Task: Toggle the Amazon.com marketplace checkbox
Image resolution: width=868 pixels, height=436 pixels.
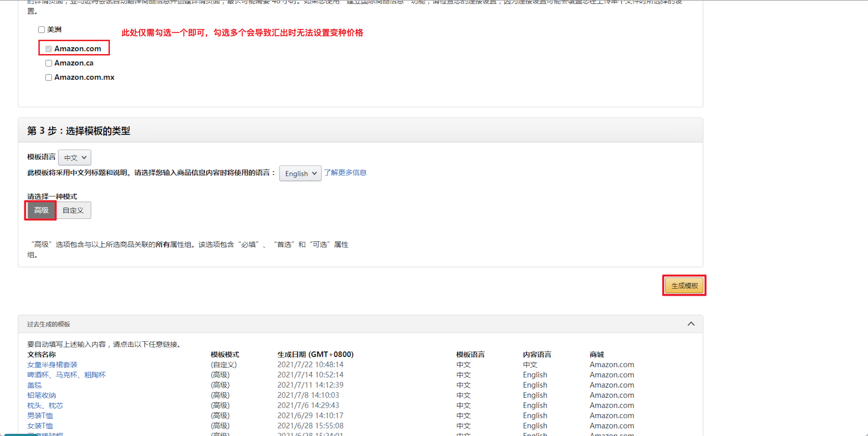Action: point(49,49)
